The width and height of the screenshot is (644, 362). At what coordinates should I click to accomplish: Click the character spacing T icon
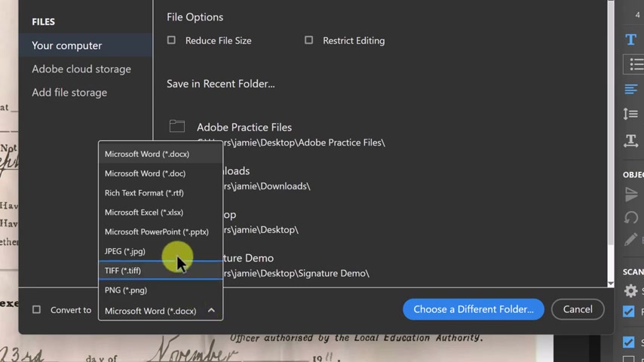(x=631, y=140)
